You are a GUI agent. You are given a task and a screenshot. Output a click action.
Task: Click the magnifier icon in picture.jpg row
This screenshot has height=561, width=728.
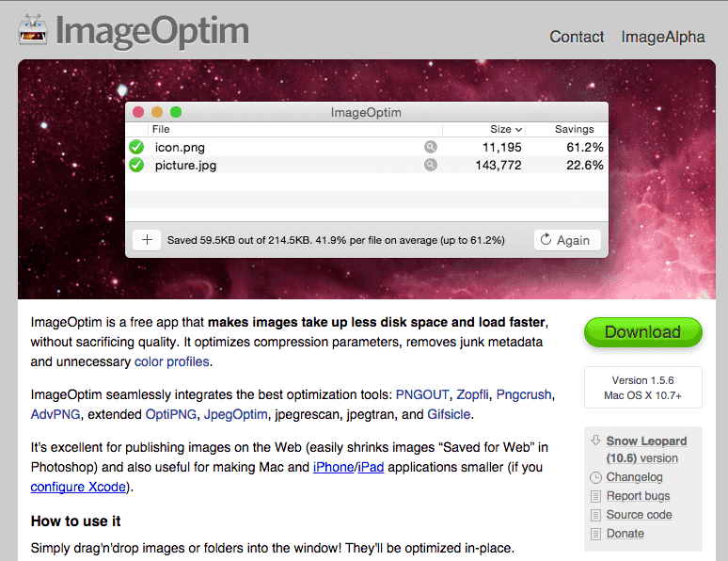pos(431,165)
